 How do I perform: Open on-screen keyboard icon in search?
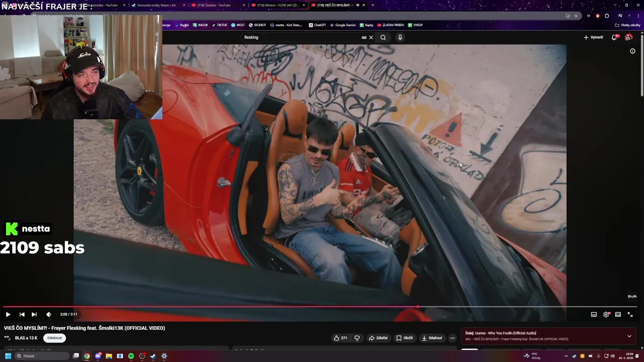364,37
